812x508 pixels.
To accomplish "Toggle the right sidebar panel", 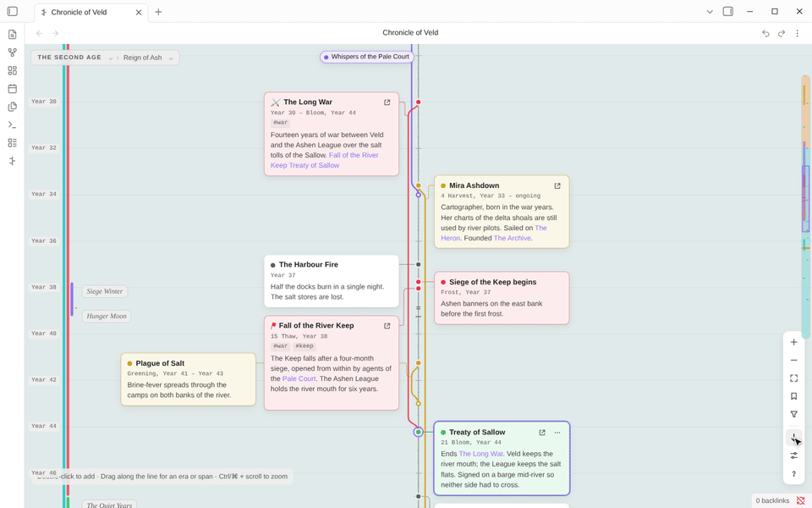I will [728, 11].
